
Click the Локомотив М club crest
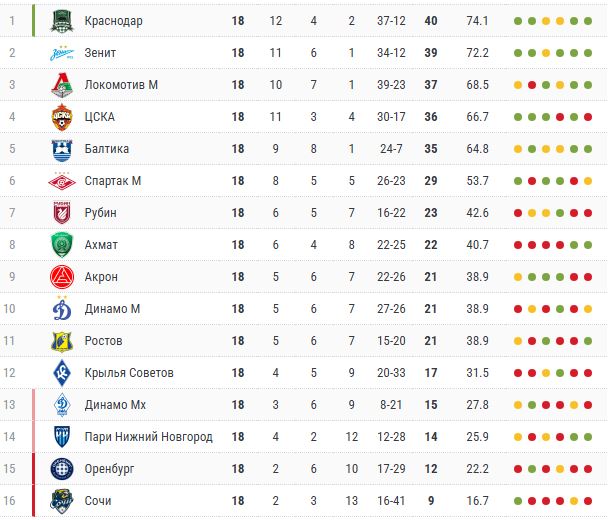[x=63, y=85]
